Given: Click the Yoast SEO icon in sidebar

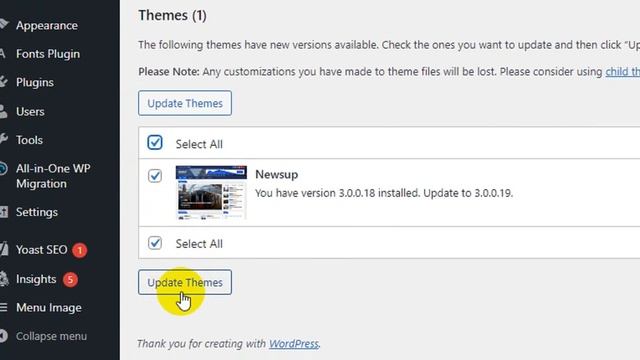Looking at the screenshot, I should [4, 249].
